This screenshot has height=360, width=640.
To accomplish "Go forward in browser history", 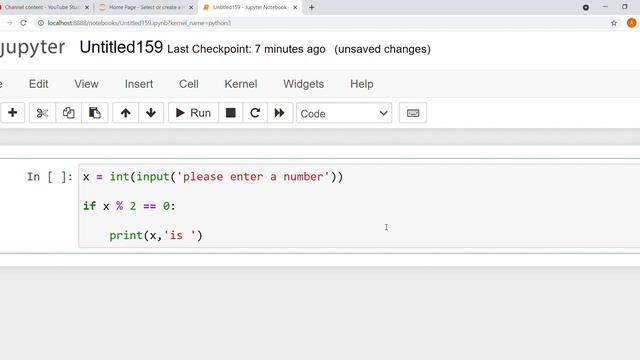I will point(9,23).
